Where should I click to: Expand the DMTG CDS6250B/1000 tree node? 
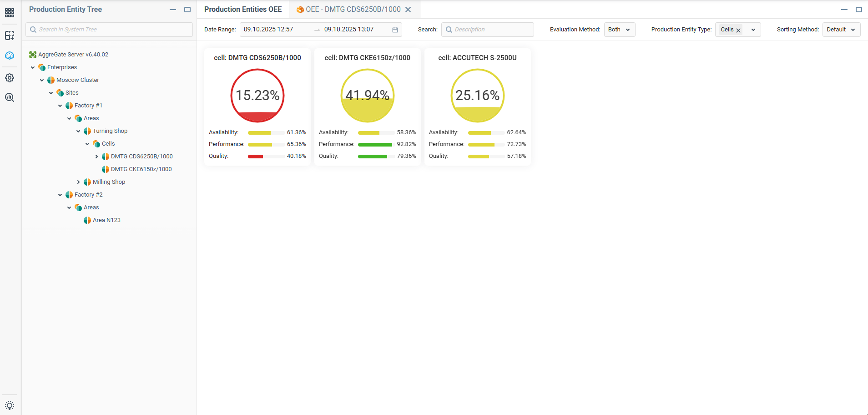(x=96, y=157)
